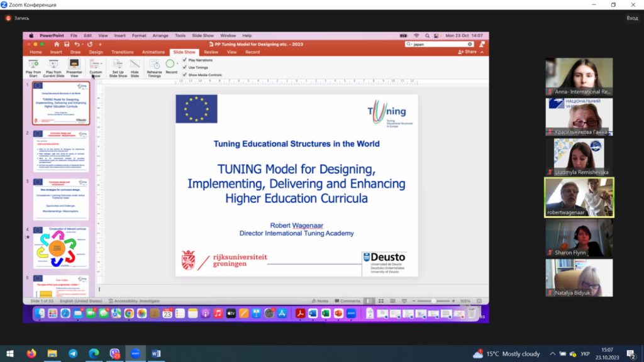
Task: Open the Notes pane from status bar
Action: tap(320, 301)
